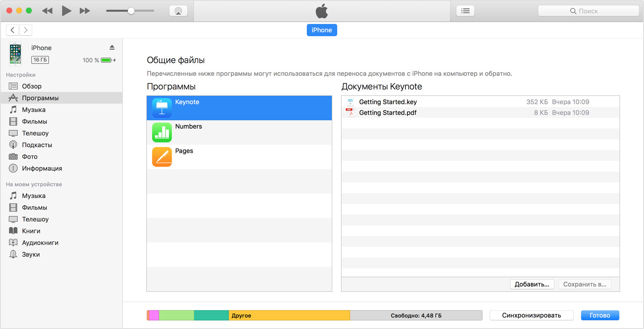Open Информация in the sidebar
The width and height of the screenshot is (644, 329).
point(61,168)
